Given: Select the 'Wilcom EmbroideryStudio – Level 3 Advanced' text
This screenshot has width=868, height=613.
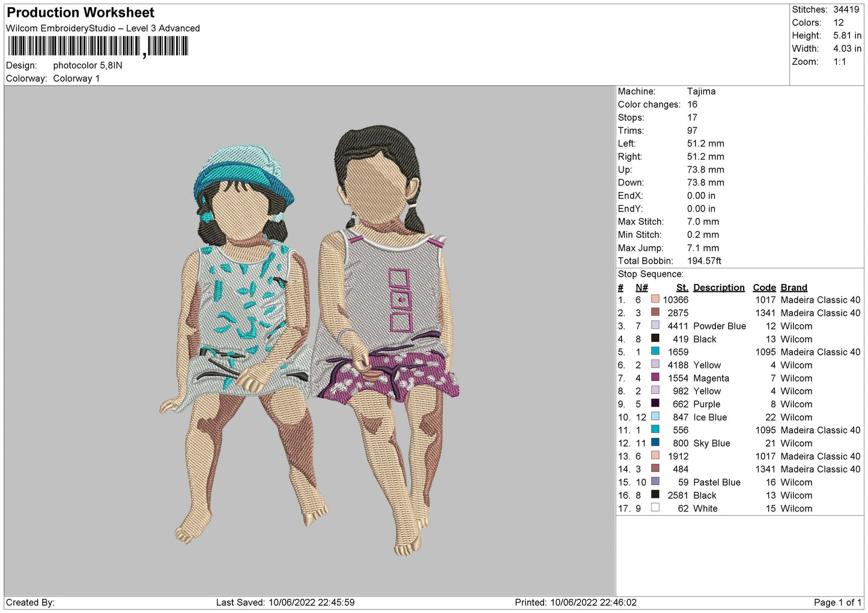Looking at the screenshot, I should point(103,28).
